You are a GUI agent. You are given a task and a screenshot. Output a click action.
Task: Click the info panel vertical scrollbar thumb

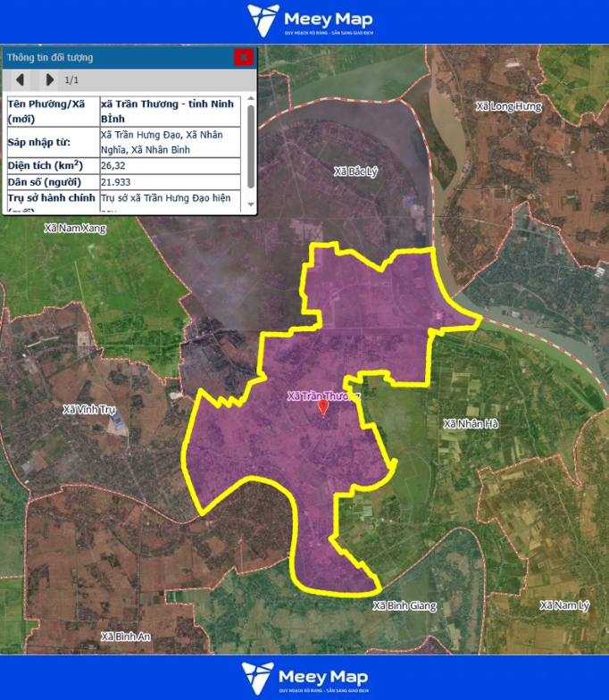[251, 146]
